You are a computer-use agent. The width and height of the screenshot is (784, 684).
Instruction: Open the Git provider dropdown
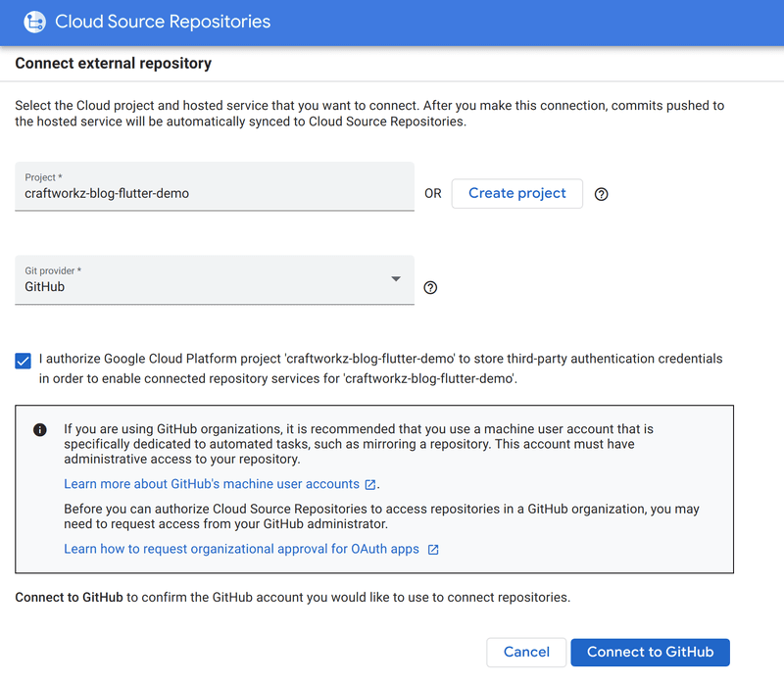pyautogui.click(x=215, y=280)
